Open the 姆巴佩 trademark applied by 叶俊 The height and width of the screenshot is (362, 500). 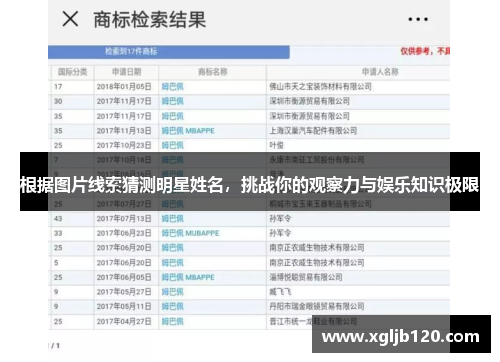(x=173, y=145)
